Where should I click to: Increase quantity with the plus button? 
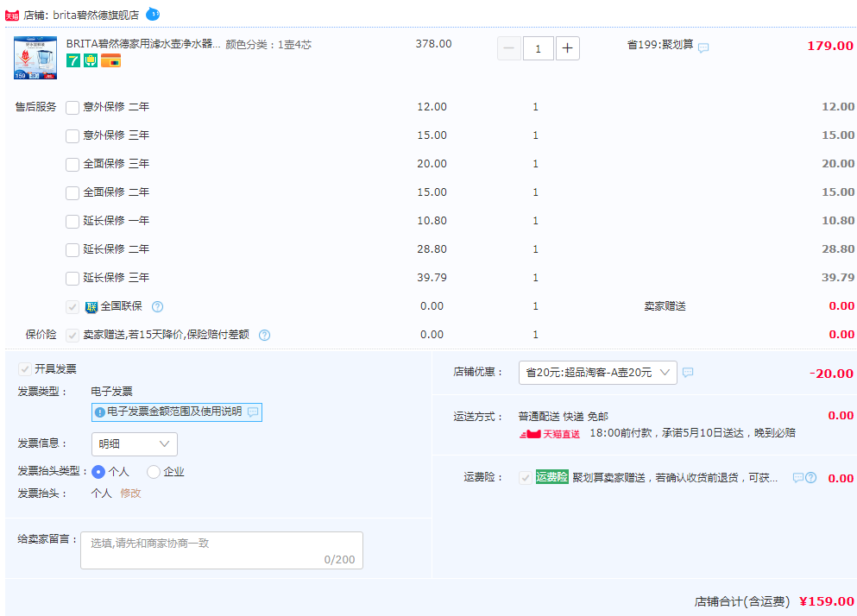pos(568,48)
